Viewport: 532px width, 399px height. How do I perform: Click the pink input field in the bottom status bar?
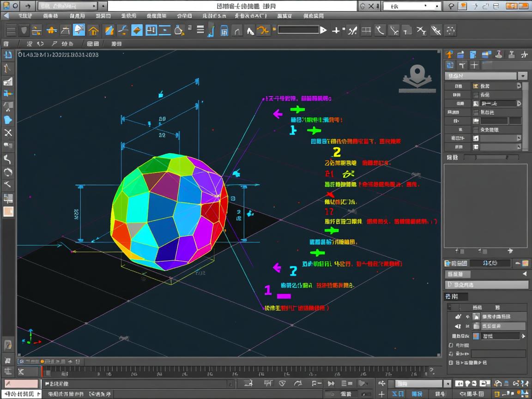tap(21, 384)
